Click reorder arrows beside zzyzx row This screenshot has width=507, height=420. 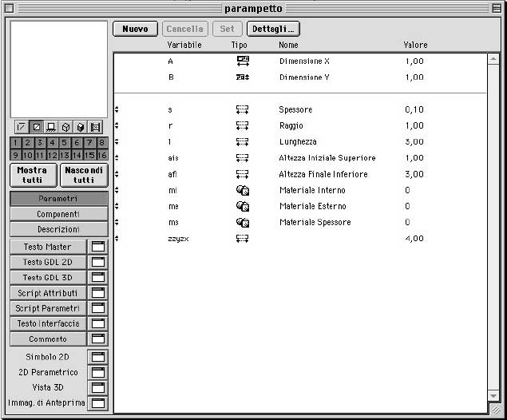(117, 238)
